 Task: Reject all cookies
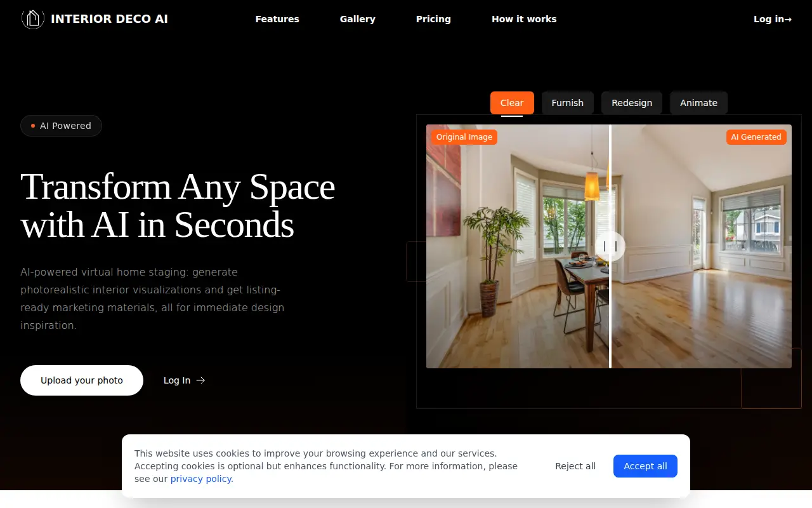click(575, 466)
